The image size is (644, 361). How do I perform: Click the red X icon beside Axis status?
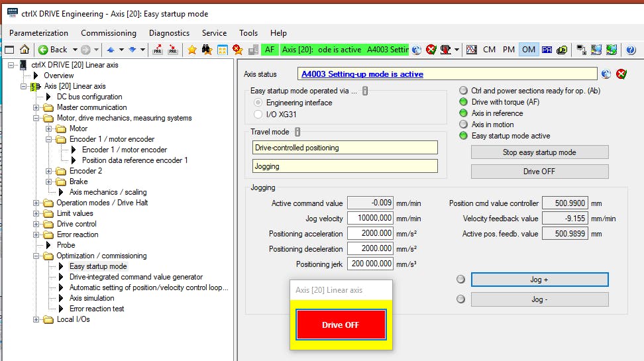click(621, 74)
